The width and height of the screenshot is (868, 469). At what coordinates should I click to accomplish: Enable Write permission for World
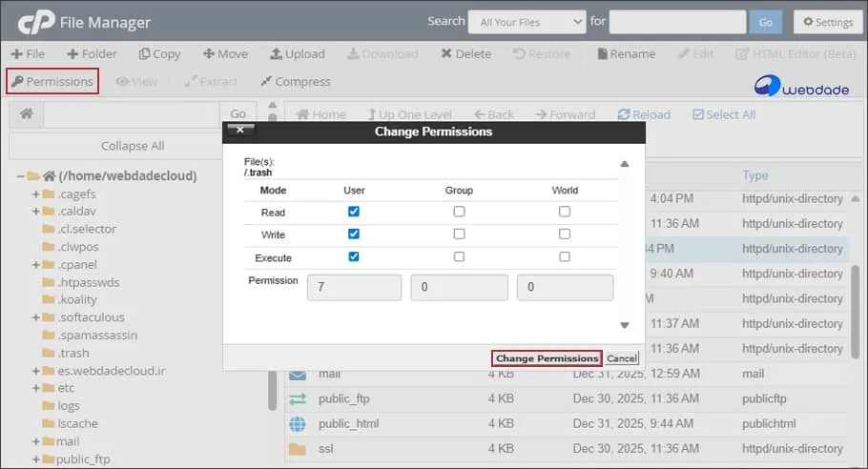coord(564,234)
